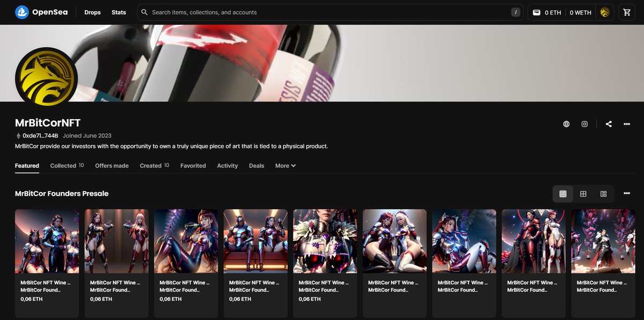Click the Ethereum icon beside wallet address
This screenshot has height=320, width=644.
coord(18,136)
